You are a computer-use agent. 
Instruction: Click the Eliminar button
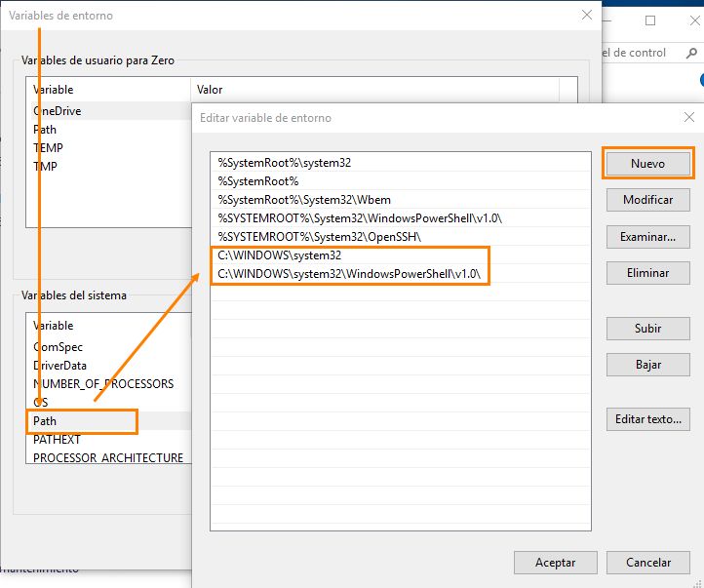coord(647,273)
